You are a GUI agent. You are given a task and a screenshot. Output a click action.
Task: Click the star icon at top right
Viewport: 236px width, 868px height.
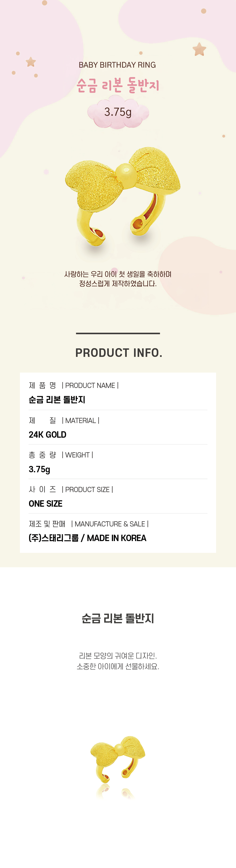point(199,49)
